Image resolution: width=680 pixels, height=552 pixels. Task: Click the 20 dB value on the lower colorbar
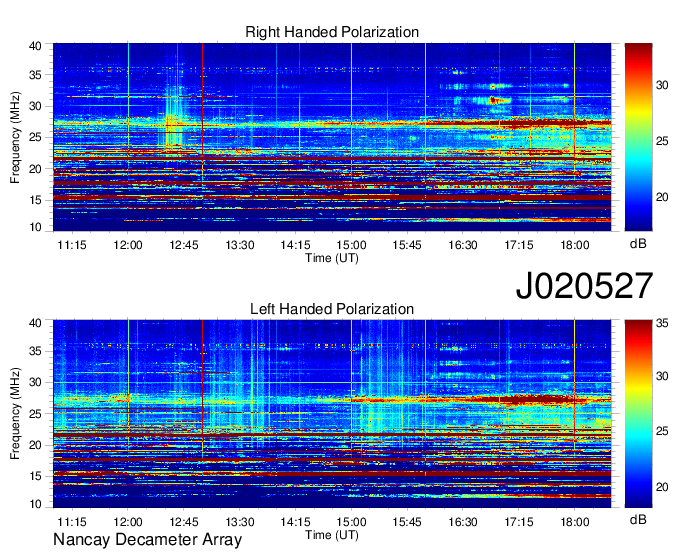click(x=662, y=487)
